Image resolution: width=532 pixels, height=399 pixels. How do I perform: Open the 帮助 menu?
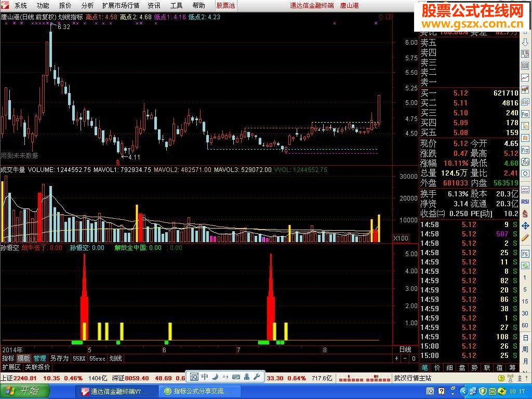pyautogui.click(x=199, y=5)
